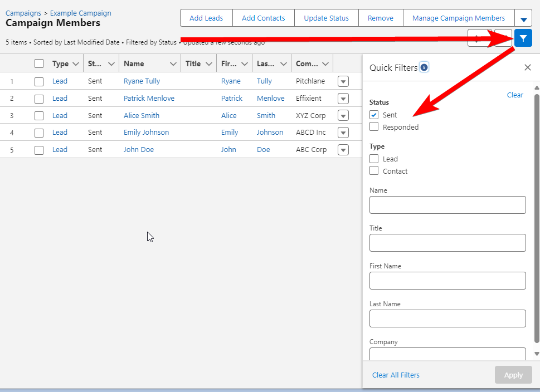540x392 pixels.
Task: Select the checkbox for Ryane Tully row
Action: (39, 81)
